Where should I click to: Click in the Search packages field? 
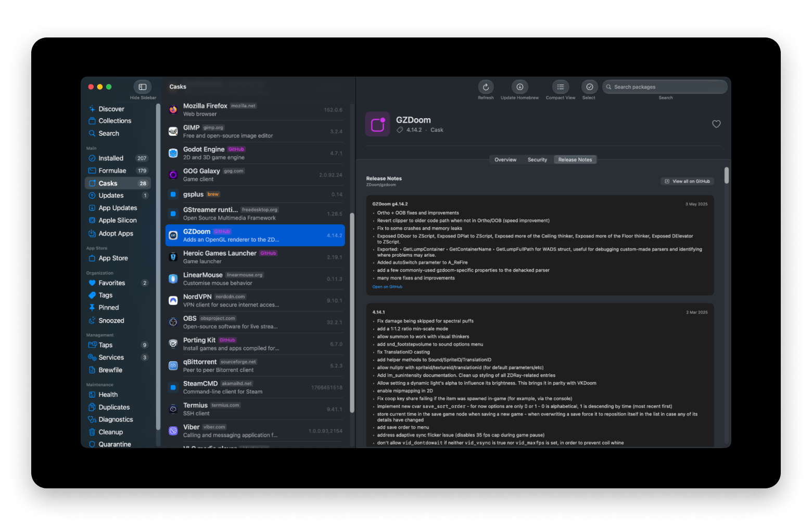coord(665,87)
